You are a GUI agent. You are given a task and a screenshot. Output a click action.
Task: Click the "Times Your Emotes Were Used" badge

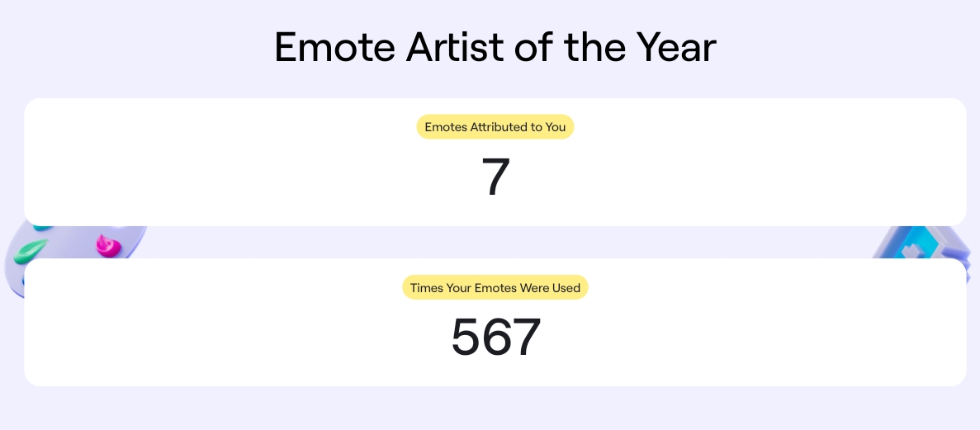coord(495,288)
